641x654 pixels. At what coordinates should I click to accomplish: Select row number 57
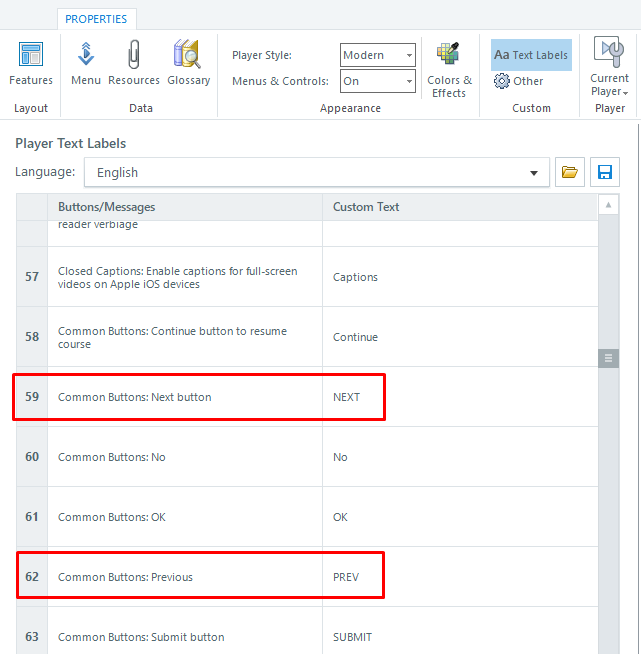[x=32, y=277]
